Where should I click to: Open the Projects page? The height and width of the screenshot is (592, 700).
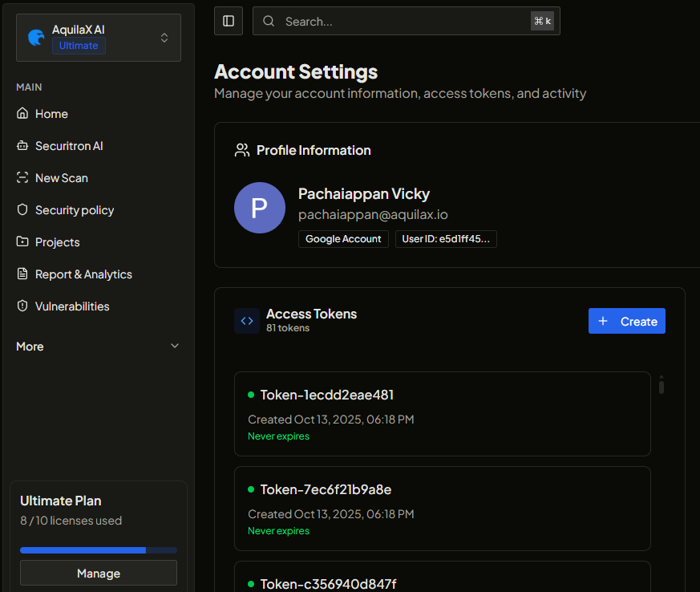[99, 242]
